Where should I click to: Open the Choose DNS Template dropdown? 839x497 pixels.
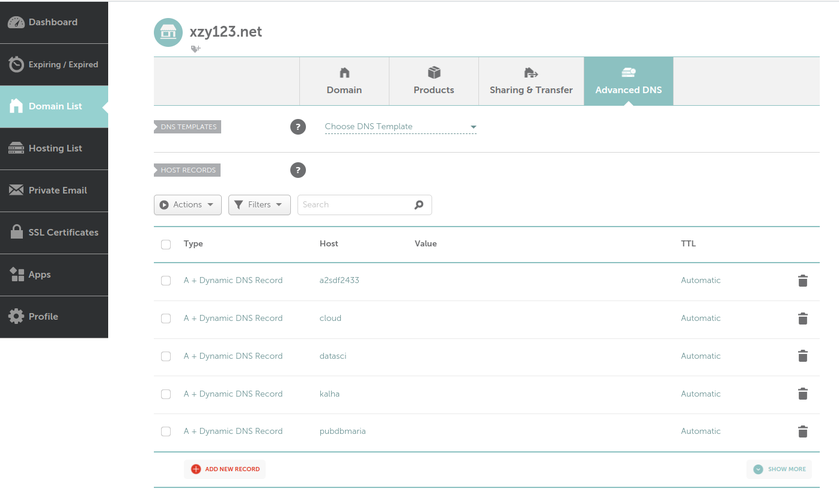coord(400,127)
